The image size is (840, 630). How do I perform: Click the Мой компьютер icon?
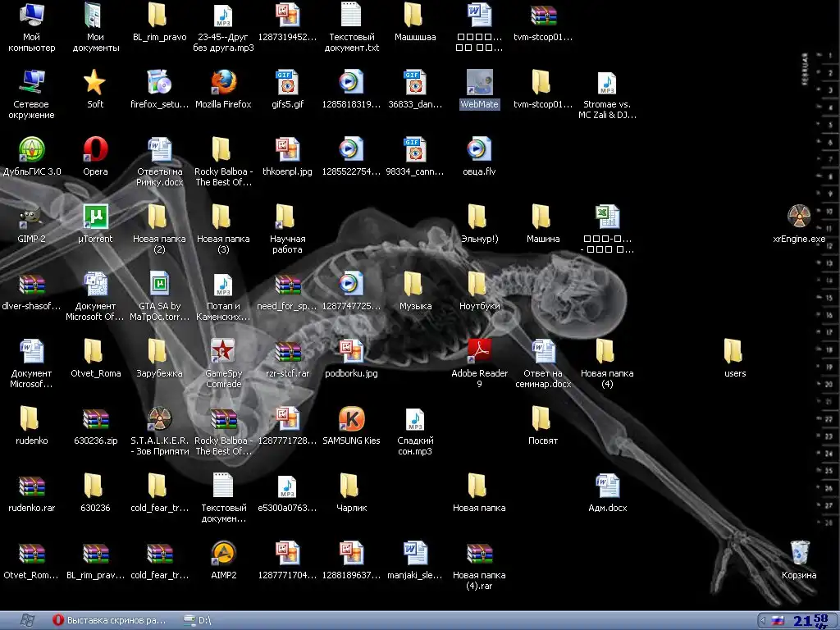point(31,16)
